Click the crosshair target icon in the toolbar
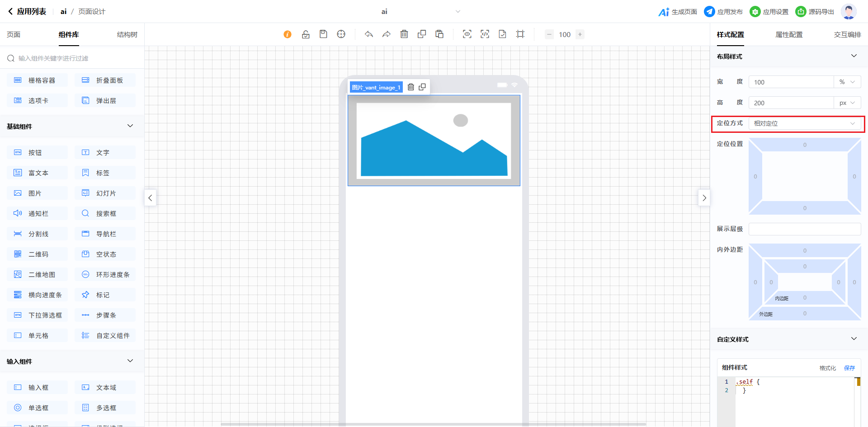 (x=341, y=34)
